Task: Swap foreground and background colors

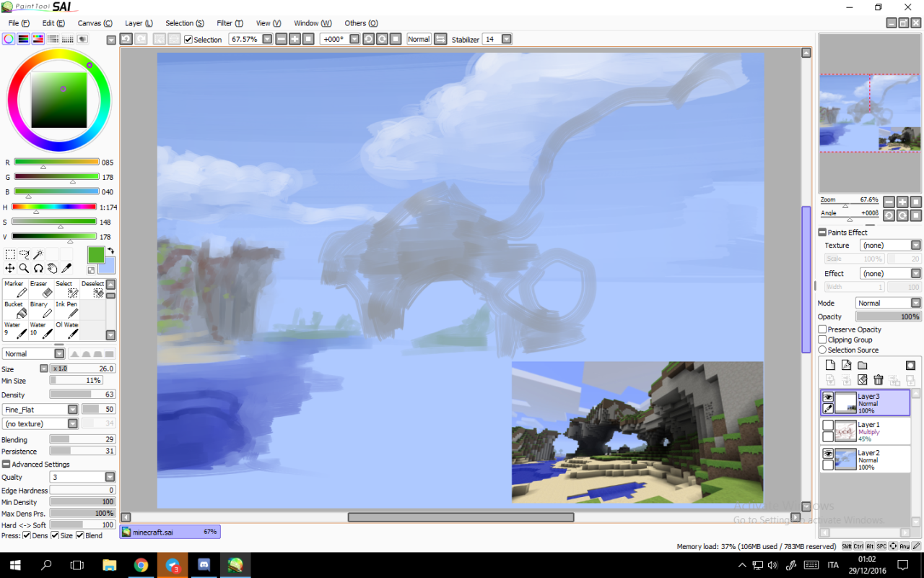Action: coord(110,251)
